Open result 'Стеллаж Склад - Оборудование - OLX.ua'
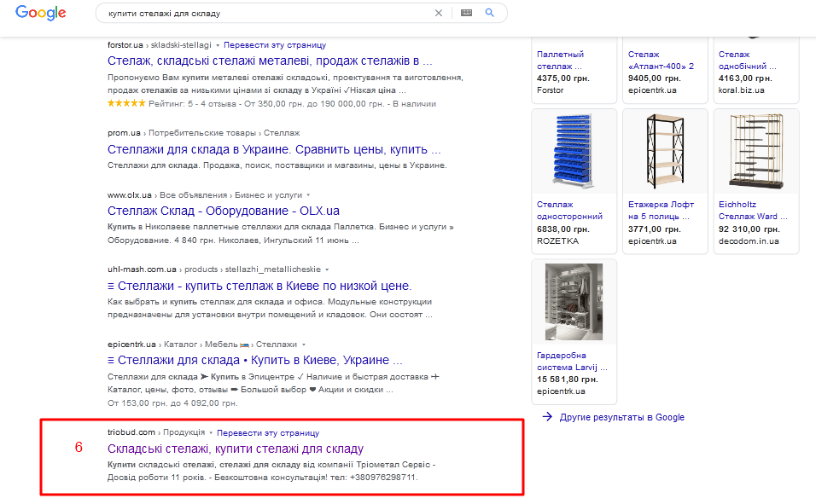The width and height of the screenshot is (816, 504). 224,211
